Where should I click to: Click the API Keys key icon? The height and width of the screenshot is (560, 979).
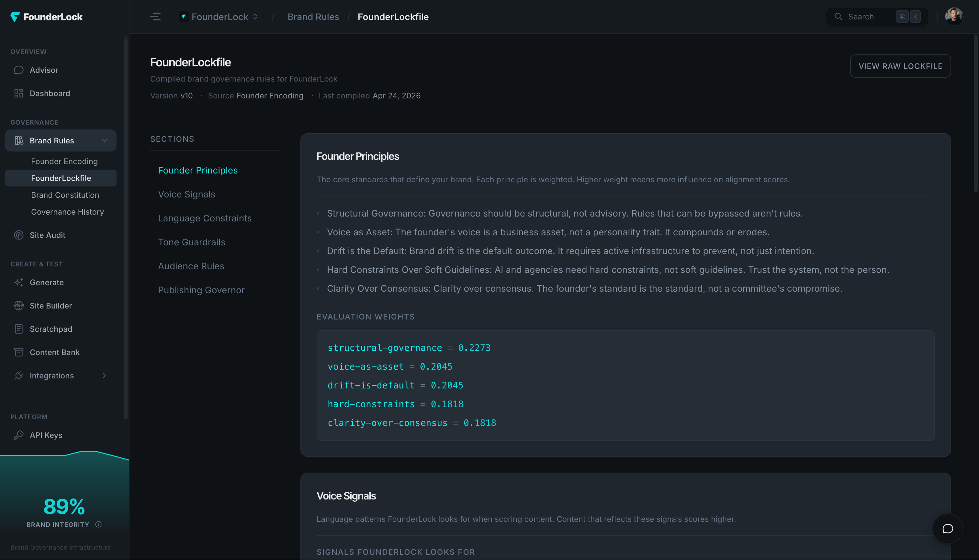pos(18,435)
